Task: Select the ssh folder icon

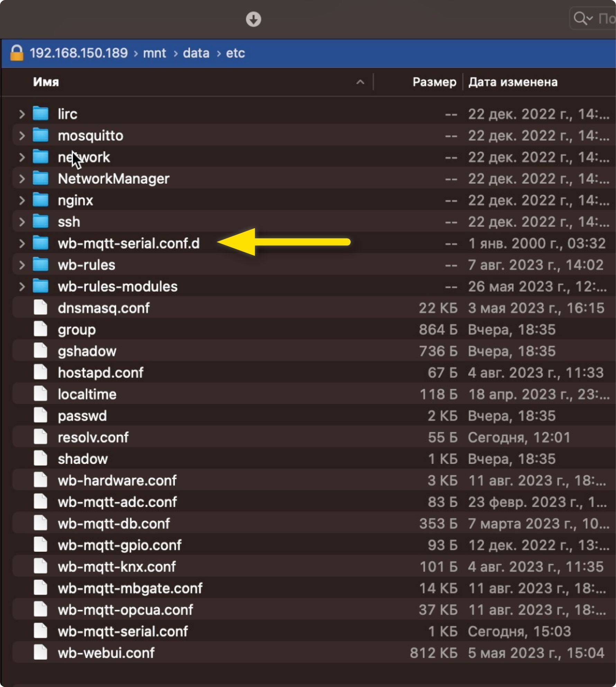Action: point(40,221)
